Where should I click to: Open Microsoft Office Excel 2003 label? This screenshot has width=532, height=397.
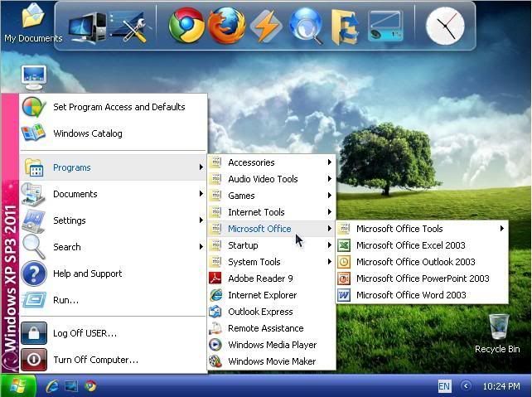click(410, 245)
